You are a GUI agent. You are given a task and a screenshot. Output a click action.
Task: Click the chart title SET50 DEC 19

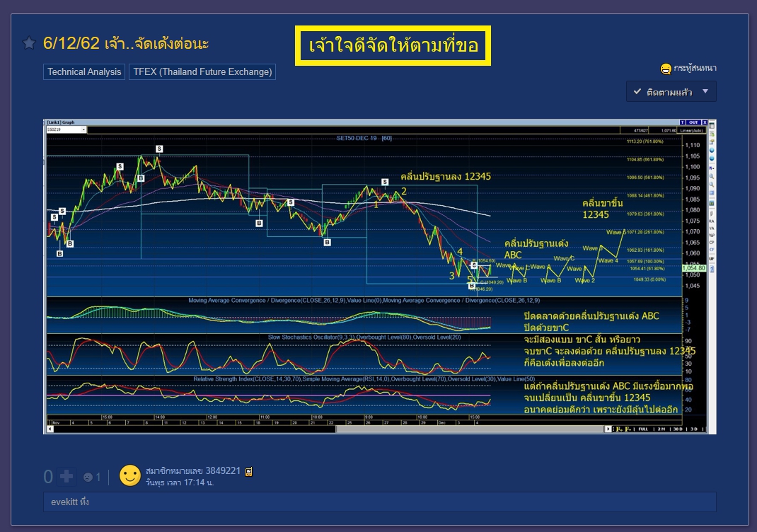point(357,138)
